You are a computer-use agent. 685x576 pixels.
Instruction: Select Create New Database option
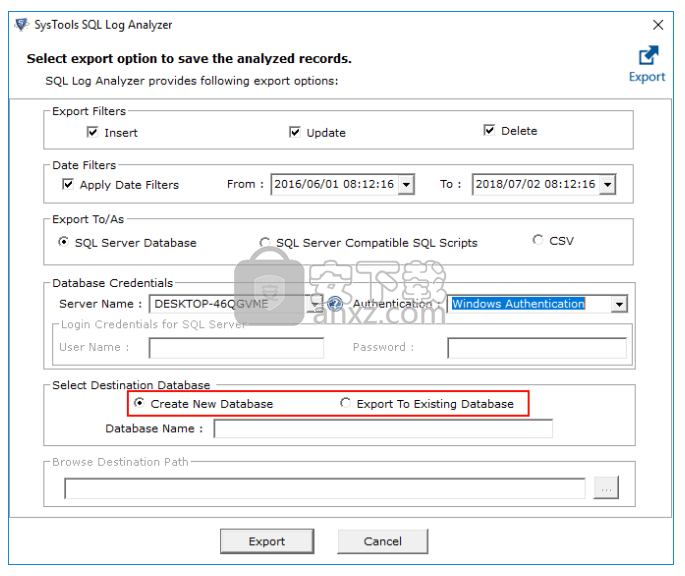[x=139, y=403]
